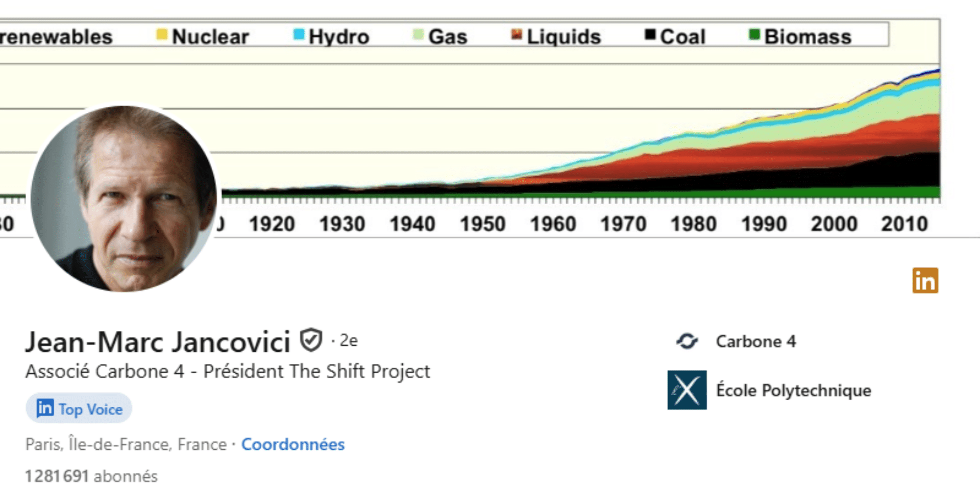The width and height of the screenshot is (980, 485).
Task: Click the Carbone 4 company name
Action: [x=755, y=341]
